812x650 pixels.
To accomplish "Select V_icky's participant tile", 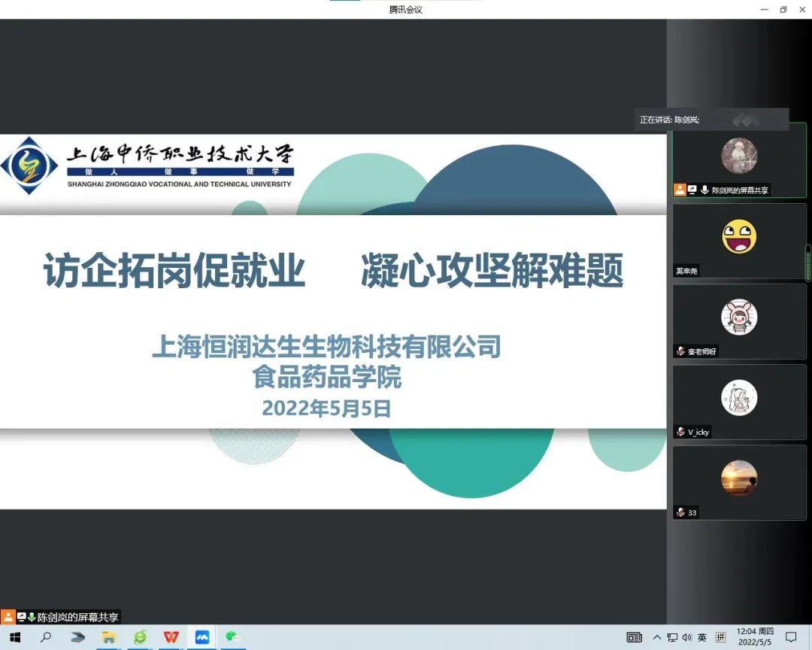I will click(x=740, y=402).
